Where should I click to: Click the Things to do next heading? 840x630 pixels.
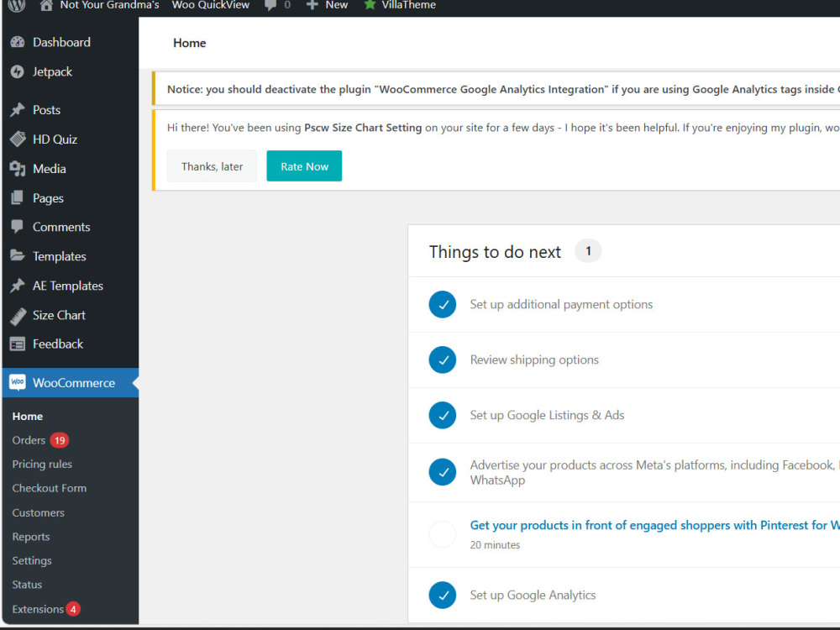click(x=495, y=252)
